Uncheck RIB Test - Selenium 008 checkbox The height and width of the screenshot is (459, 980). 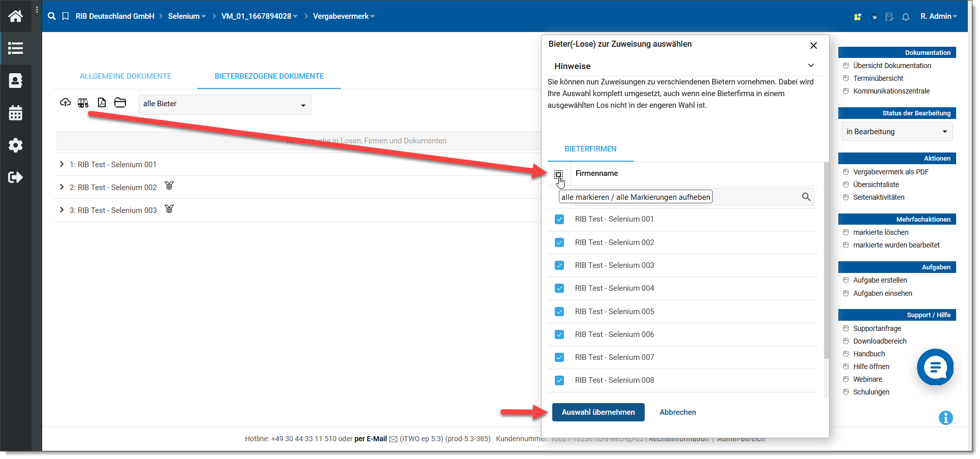559,380
